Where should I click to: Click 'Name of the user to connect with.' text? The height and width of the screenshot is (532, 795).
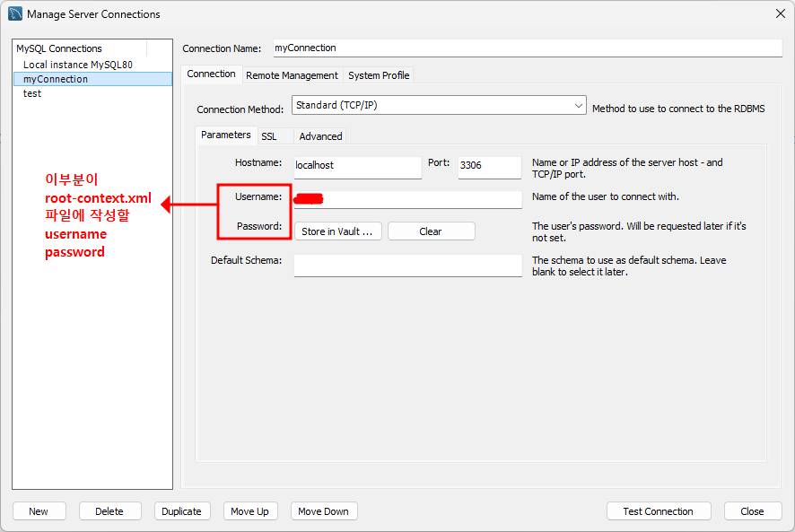[606, 196]
